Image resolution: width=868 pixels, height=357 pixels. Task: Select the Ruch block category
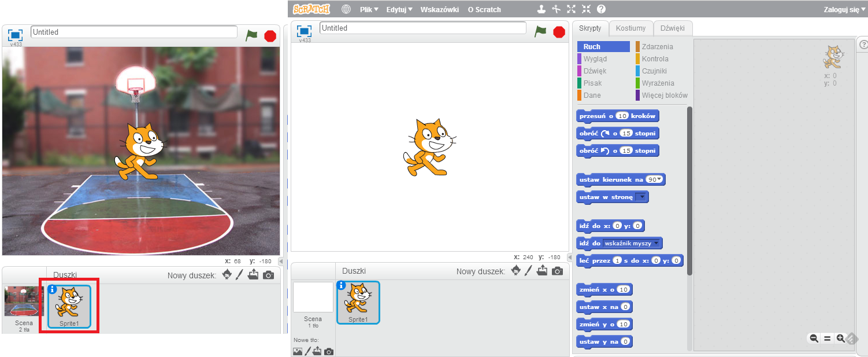click(x=603, y=47)
